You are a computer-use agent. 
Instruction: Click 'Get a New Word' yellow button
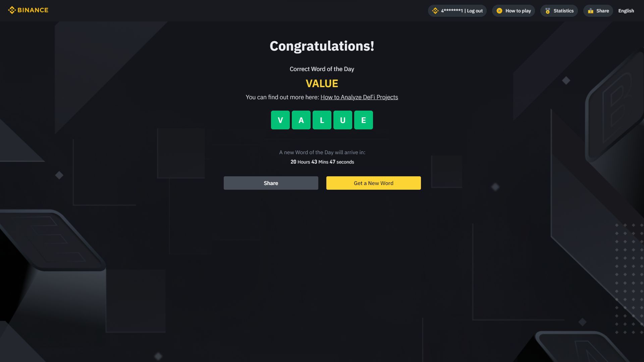pos(373,183)
